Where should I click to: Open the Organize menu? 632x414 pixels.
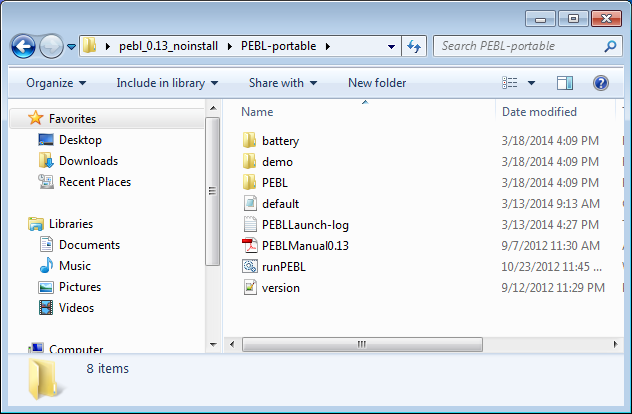click(x=56, y=83)
